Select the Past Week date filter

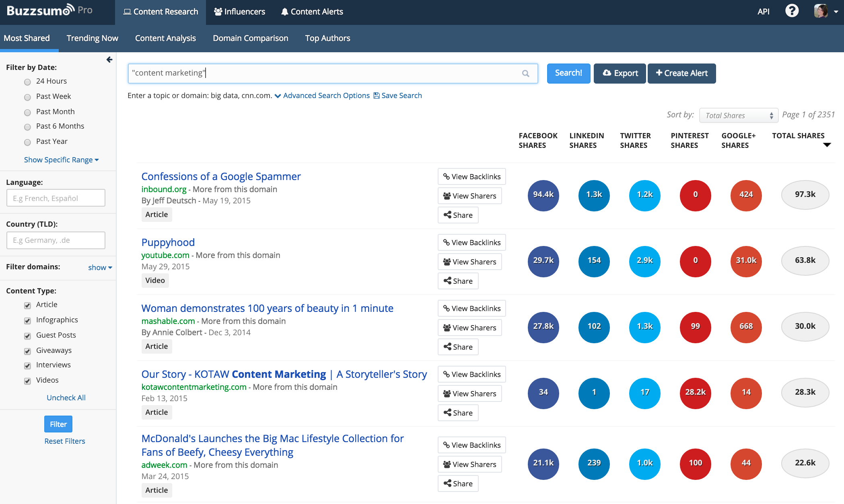click(x=27, y=97)
